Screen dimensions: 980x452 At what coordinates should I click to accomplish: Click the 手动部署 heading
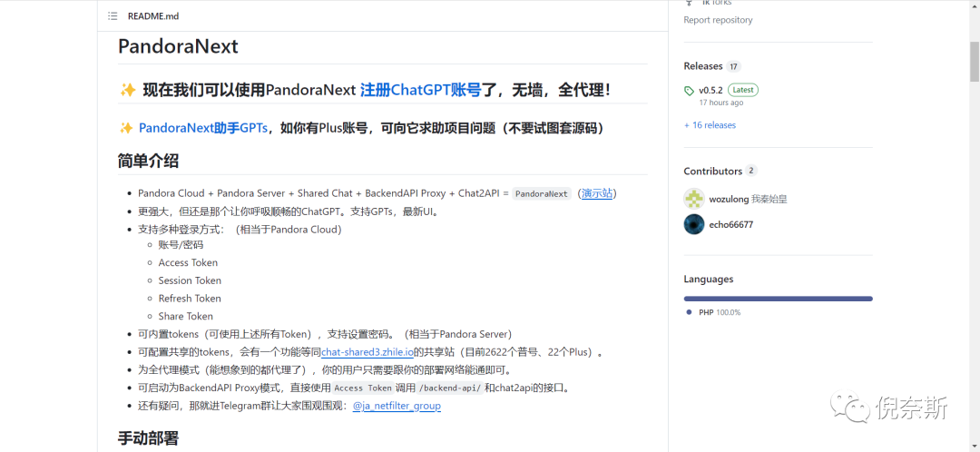148,438
